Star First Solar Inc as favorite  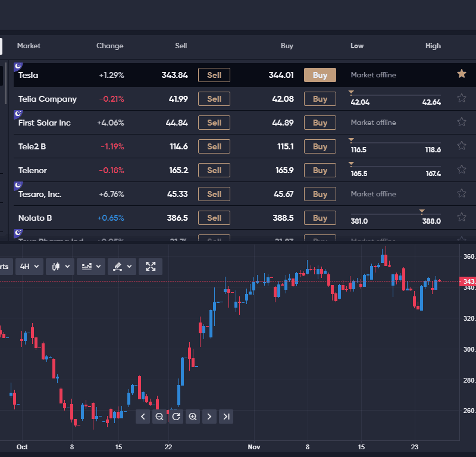point(462,122)
